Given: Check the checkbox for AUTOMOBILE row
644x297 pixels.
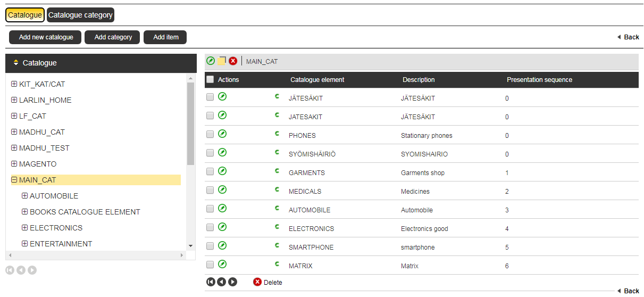Looking at the screenshot, I should coord(210,209).
